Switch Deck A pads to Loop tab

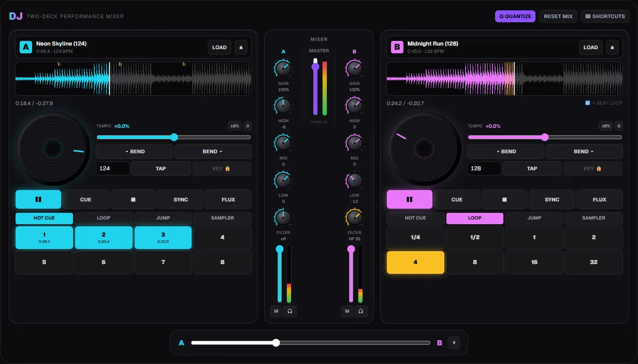tap(104, 218)
